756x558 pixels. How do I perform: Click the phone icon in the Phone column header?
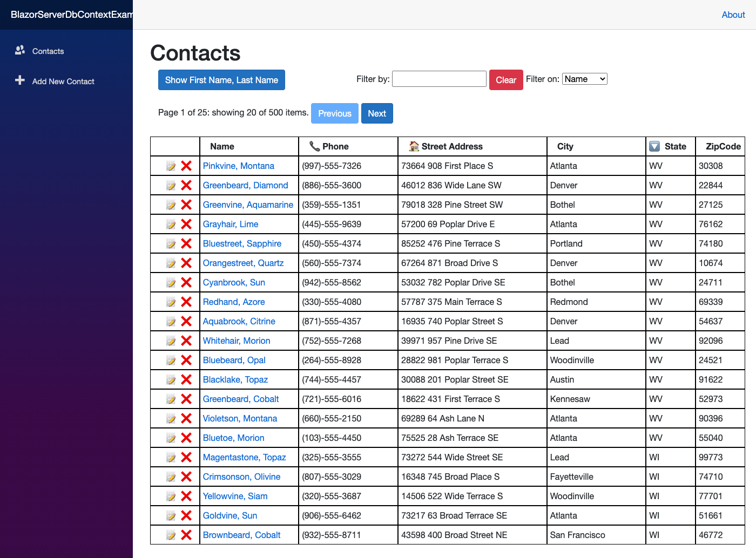[315, 146]
